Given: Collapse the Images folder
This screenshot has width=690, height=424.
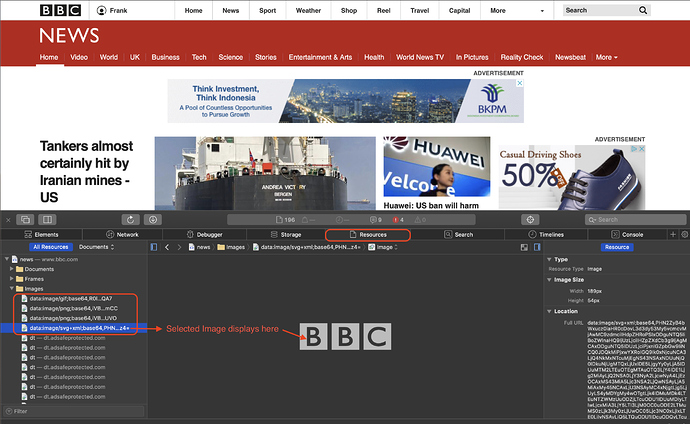Looking at the screenshot, I should click(x=10, y=288).
